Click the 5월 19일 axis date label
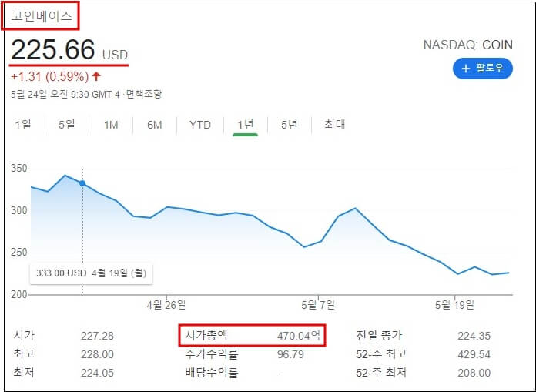536x392 pixels. click(454, 304)
